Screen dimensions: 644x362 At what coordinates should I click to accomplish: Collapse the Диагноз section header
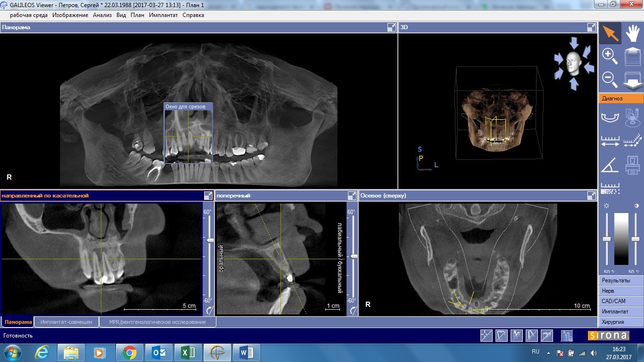[621, 99]
